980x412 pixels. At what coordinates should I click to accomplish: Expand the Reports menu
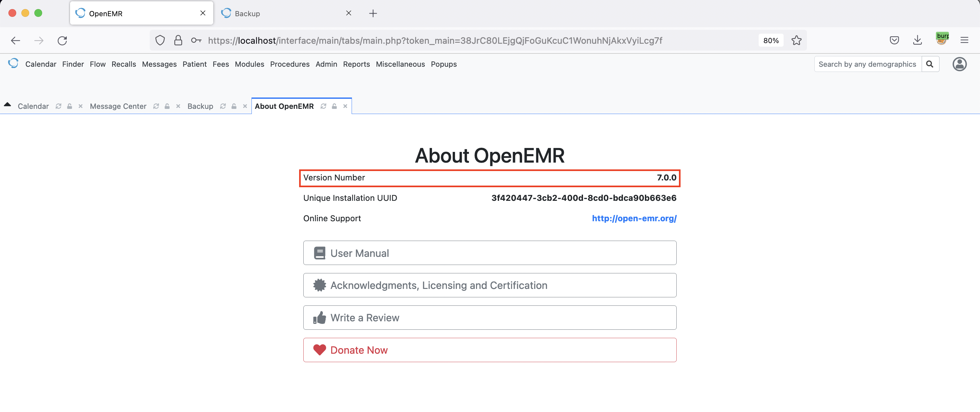click(x=356, y=64)
